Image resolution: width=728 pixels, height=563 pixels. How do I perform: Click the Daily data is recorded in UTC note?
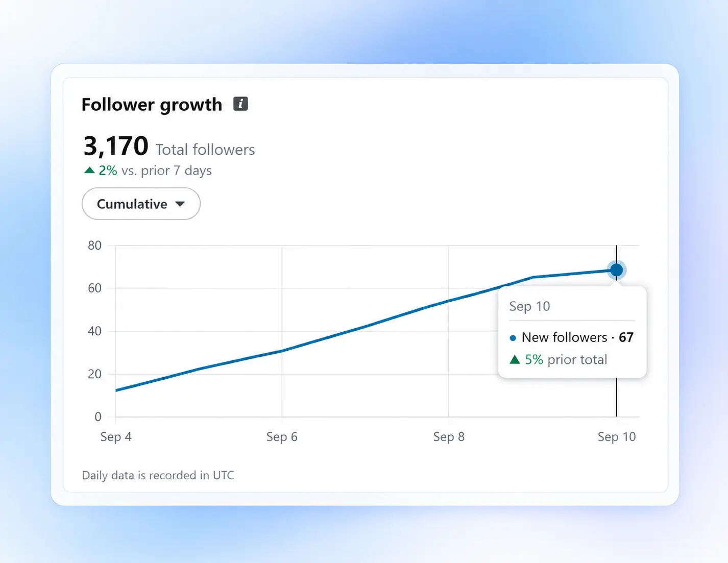pos(158,475)
